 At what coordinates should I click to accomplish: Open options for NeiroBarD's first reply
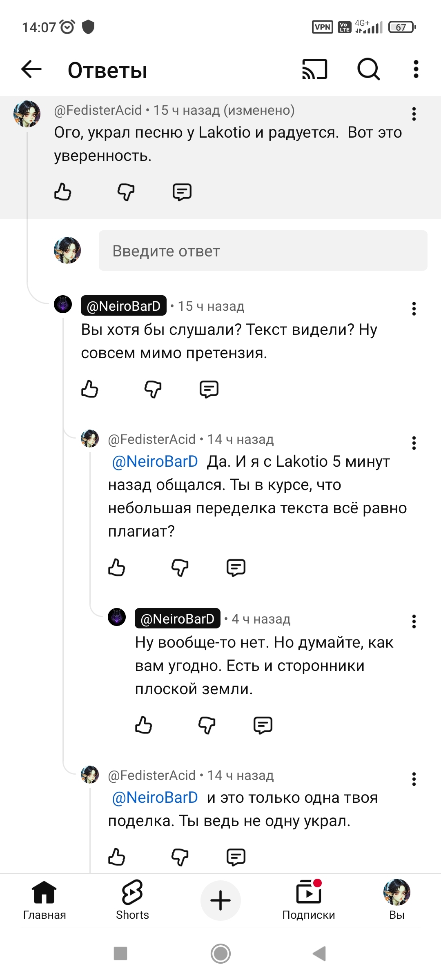(414, 309)
